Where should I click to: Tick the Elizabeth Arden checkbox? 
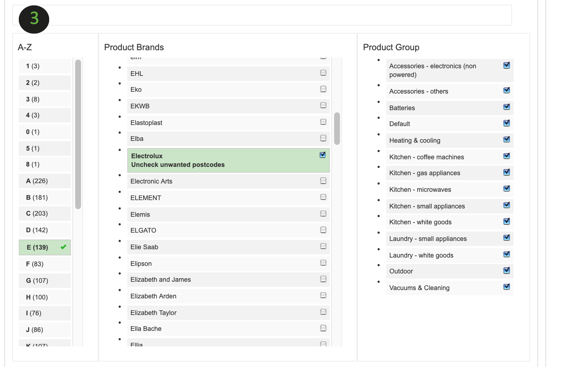(323, 295)
